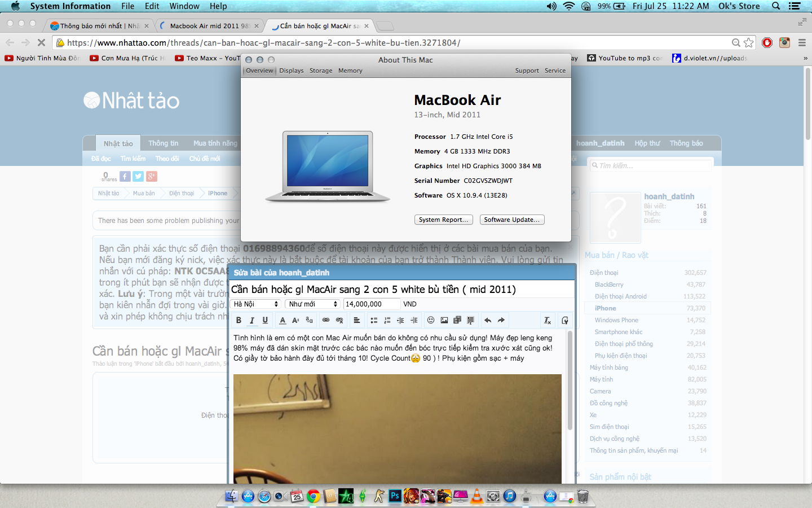Open BlackBerry category in sidebar list
812x508 pixels.
click(x=609, y=284)
